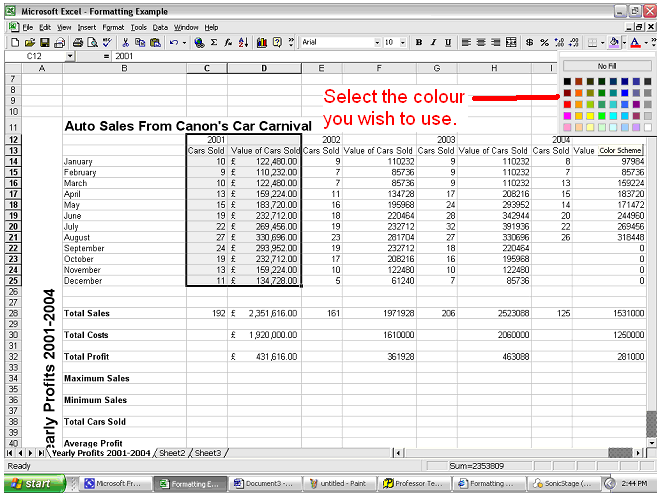Expand the font size dropdown
The width and height of the screenshot is (663, 496).
(x=402, y=43)
